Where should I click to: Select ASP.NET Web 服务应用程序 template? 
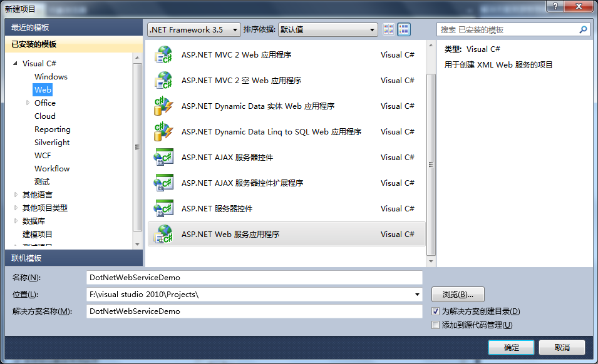coord(286,234)
